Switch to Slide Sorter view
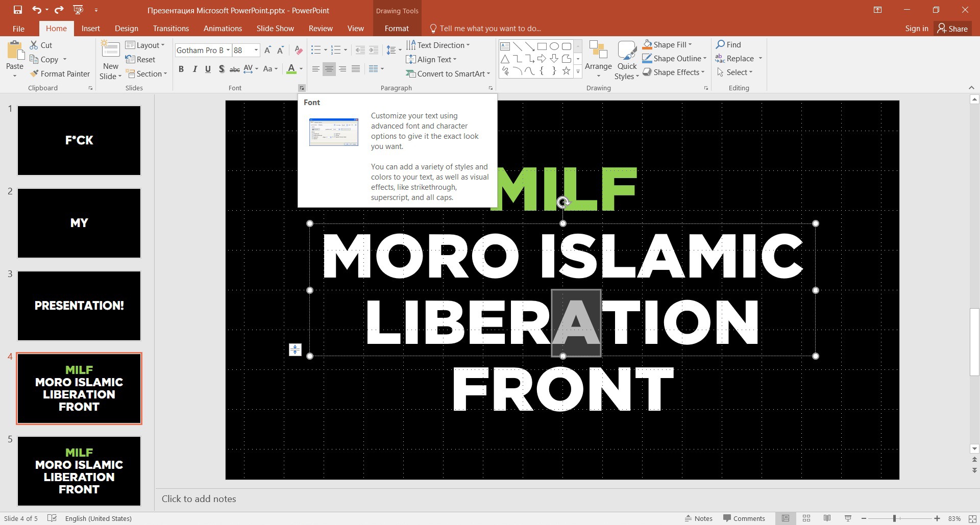 point(806,518)
